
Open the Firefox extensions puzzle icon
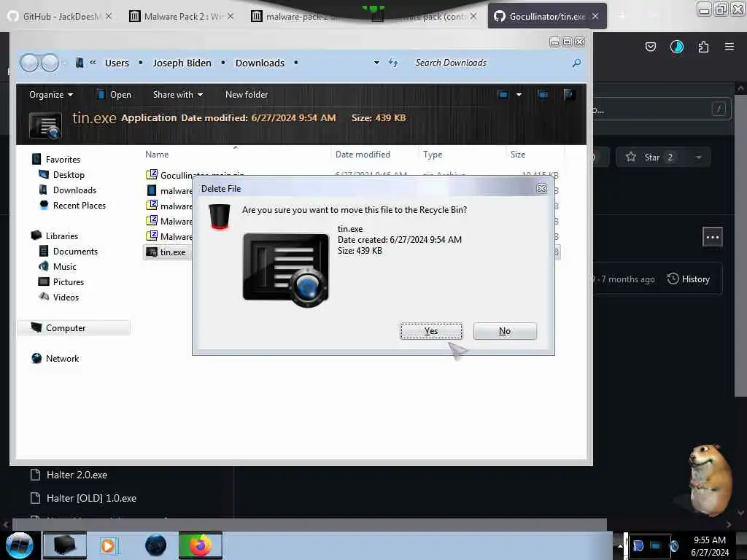(703, 47)
